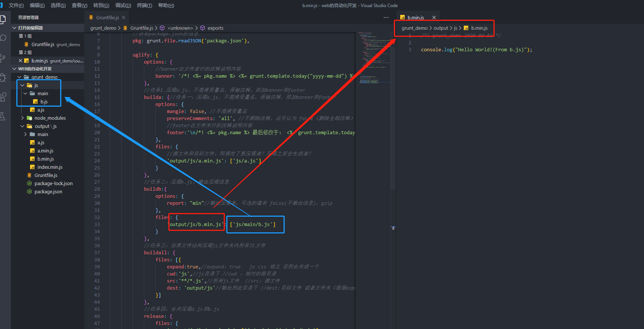Open the Explorer view in activity bar
The width and height of the screenshot is (644, 329).
(x=3, y=19)
